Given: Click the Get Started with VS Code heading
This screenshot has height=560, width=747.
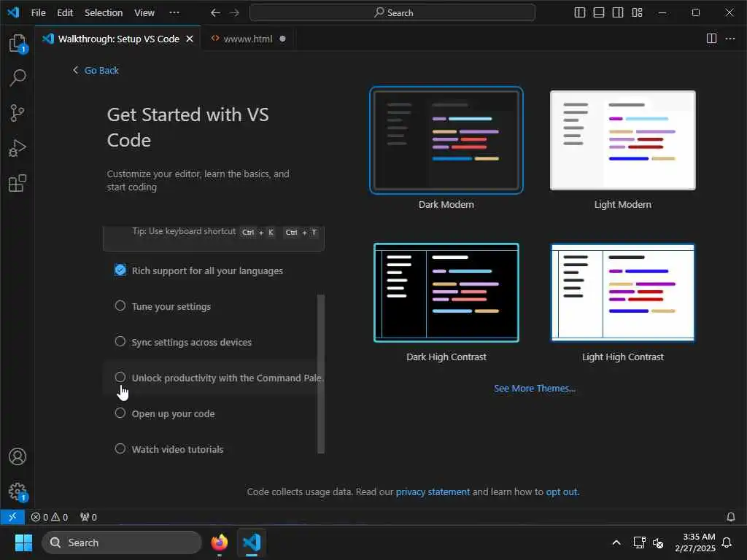Looking at the screenshot, I should [x=187, y=127].
